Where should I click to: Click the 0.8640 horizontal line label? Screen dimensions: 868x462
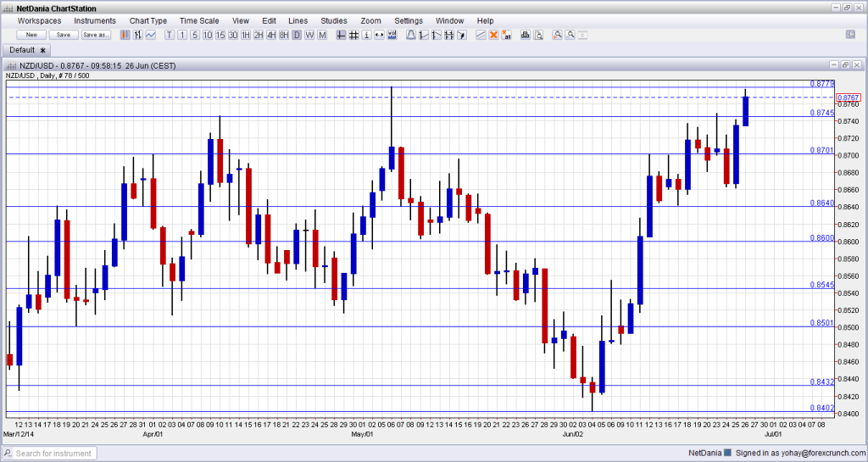click(821, 203)
